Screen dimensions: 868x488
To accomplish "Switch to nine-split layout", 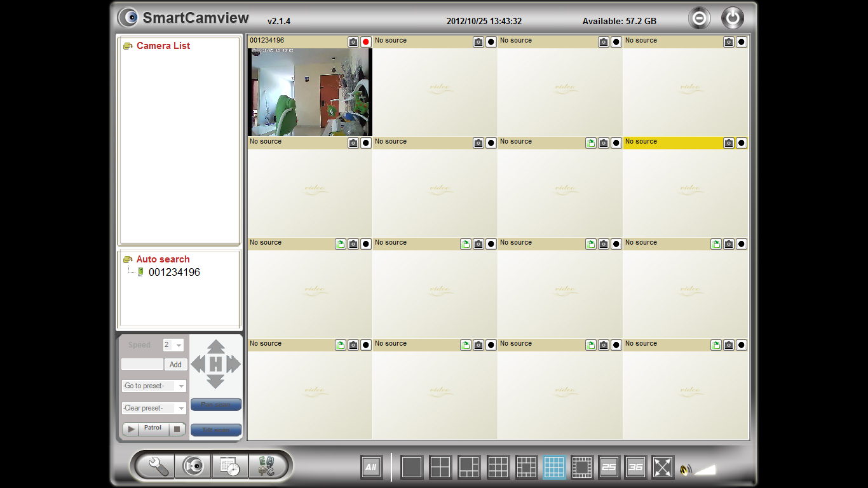I will click(x=498, y=468).
